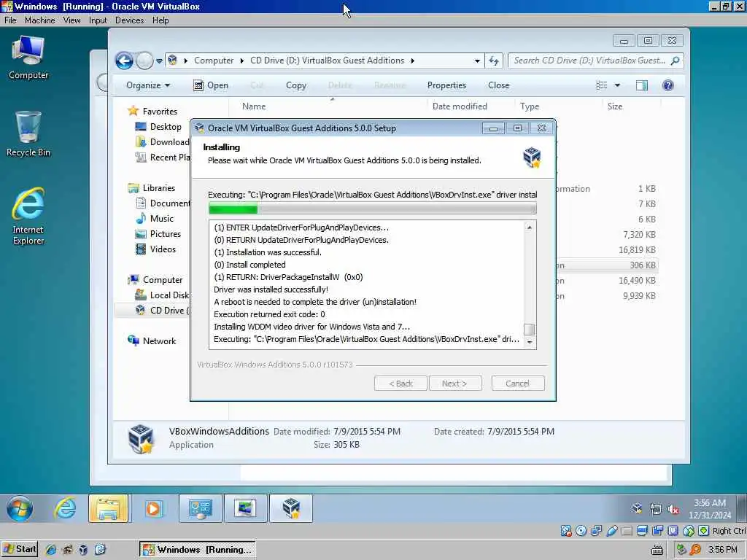Click the host Start button

click(x=20, y=549)
